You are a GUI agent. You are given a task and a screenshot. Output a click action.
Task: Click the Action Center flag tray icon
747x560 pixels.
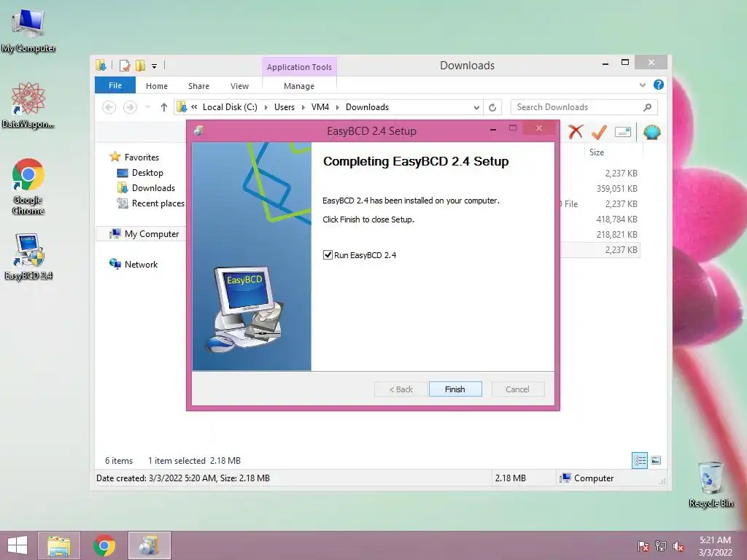tap(643, 546)
